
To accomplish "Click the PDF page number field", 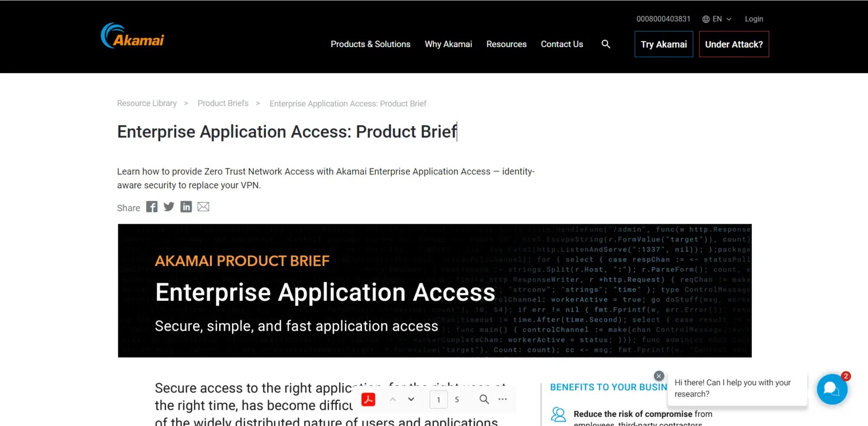I will [x=438, y=399].
